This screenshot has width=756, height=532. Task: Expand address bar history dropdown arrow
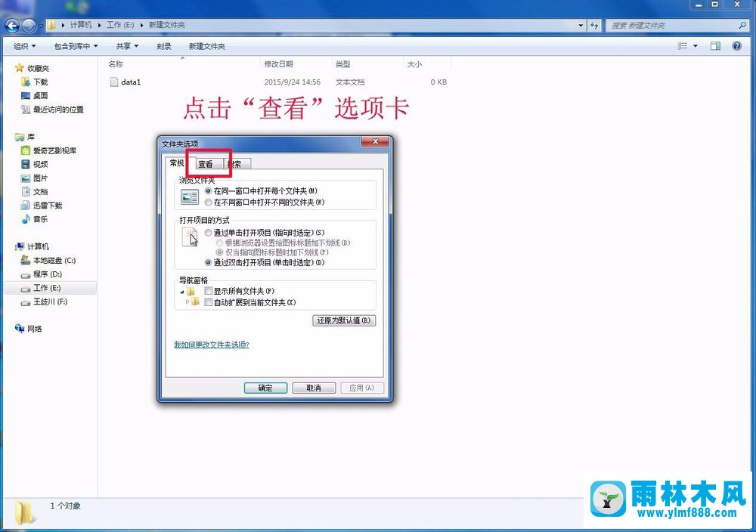(x=581, y=25)
